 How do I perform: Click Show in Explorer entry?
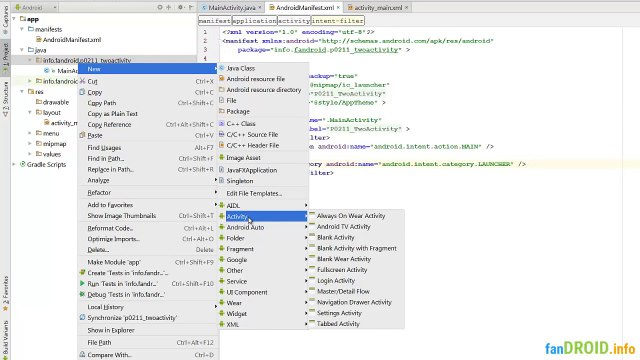click(x=147, y=330)
